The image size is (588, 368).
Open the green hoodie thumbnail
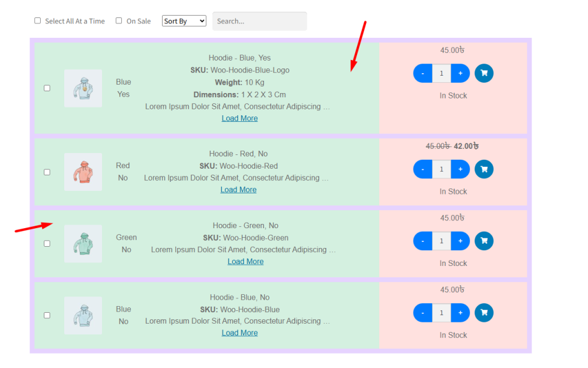(83, 244)
